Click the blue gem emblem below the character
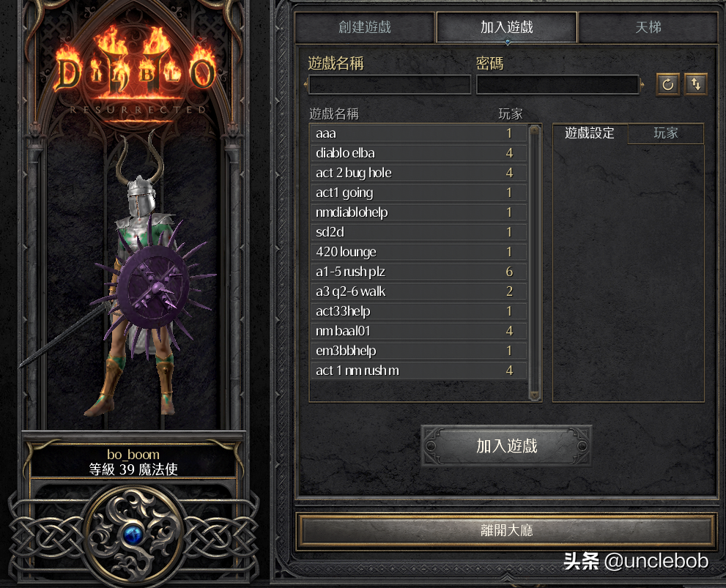Viewport: 726px width, 588px height. pos(133,535)
